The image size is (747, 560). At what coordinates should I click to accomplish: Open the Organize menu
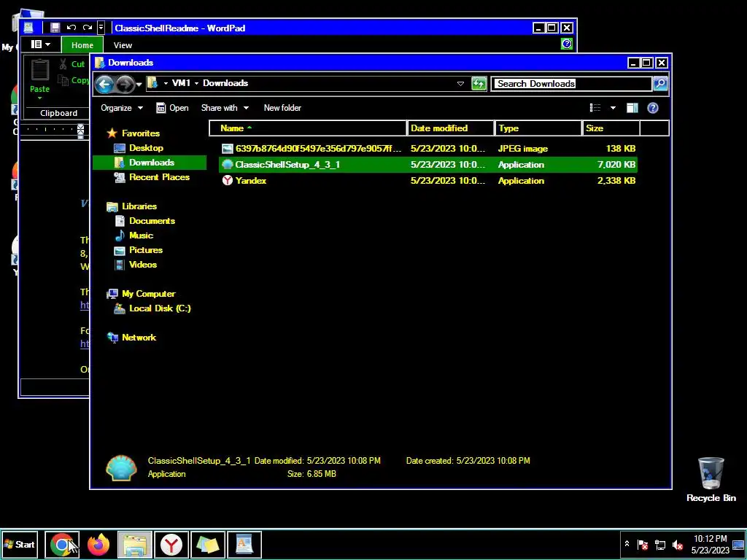pos(122,108)
